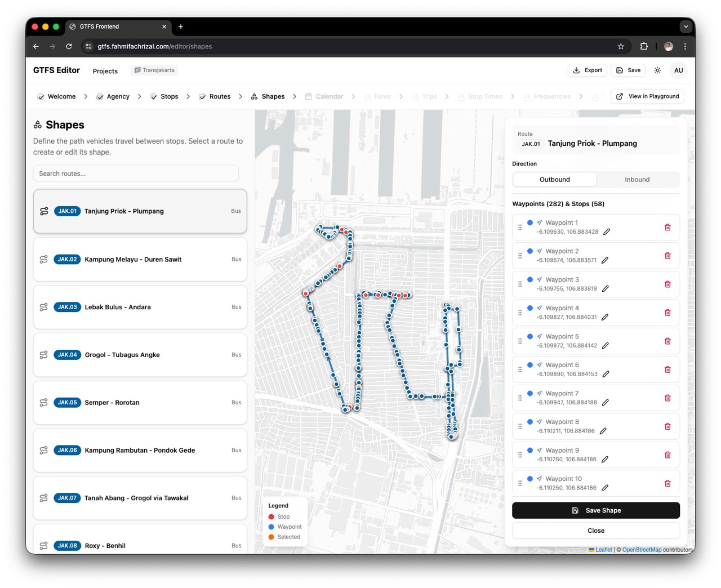Select Outbound direction
721x588 pixels.
coord(555,180)
